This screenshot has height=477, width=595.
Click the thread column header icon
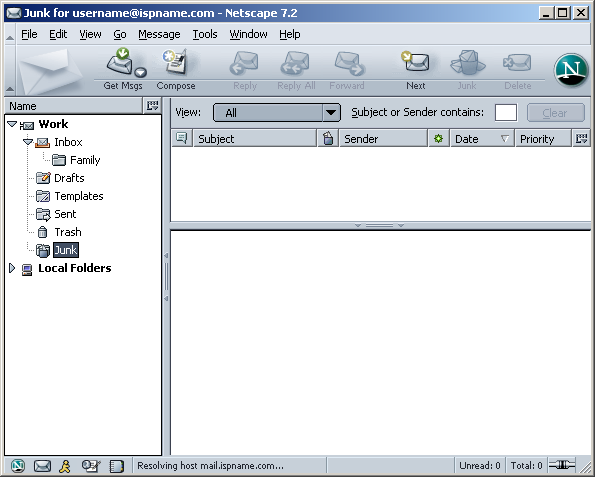(182, 138)
